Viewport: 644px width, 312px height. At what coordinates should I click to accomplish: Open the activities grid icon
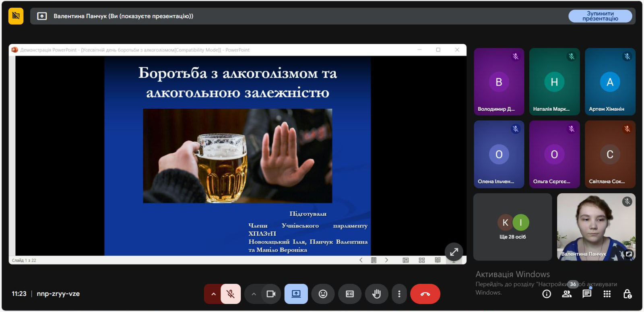tap(607, 294)
